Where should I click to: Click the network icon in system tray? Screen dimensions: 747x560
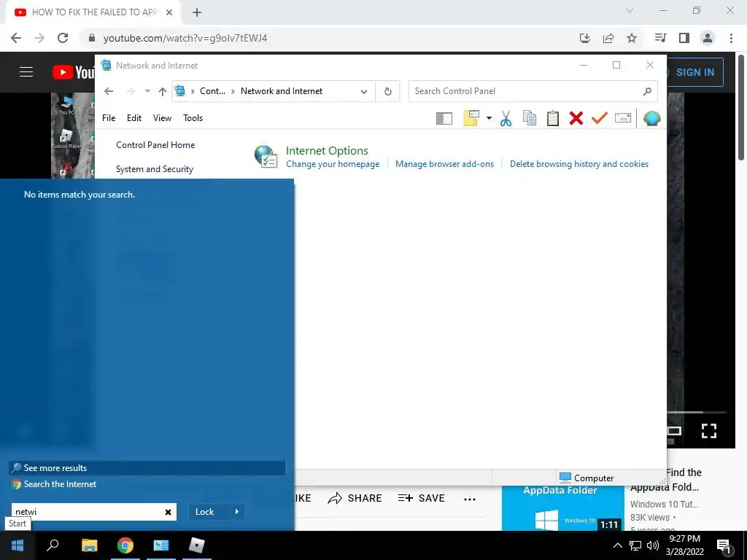[x=635, y=545]
